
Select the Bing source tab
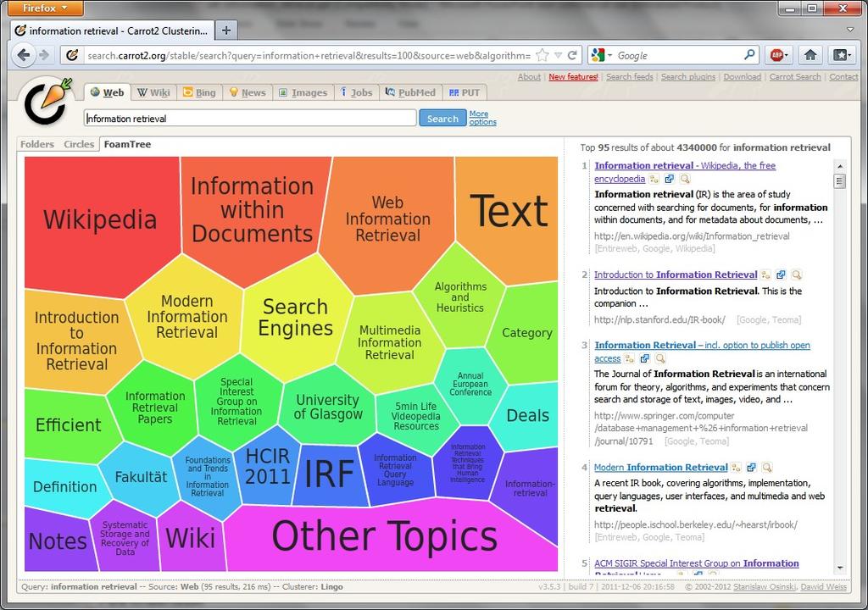(199, 92)
